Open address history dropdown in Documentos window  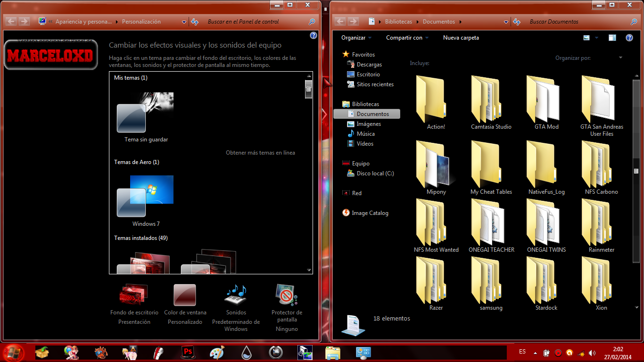(x=506, y=22)
